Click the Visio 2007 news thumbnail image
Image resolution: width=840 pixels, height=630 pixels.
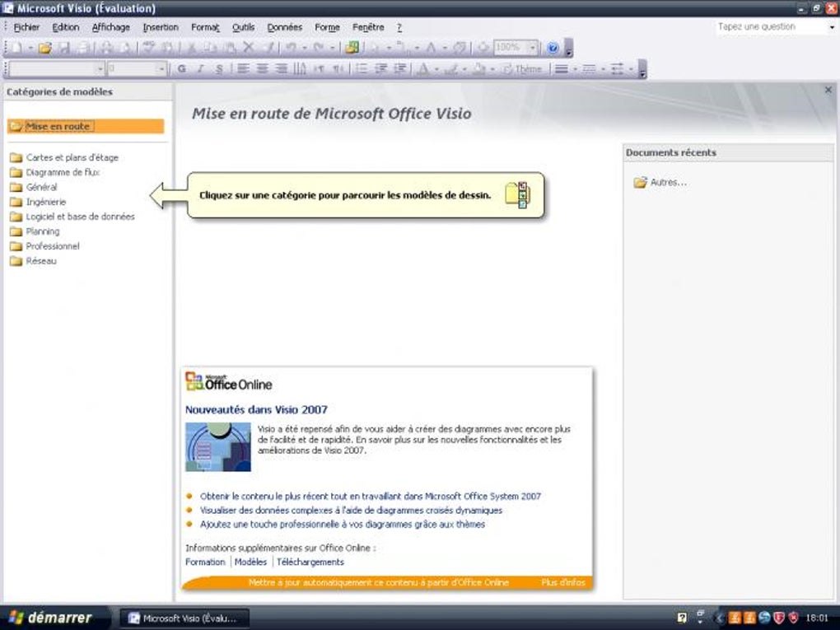pos(218,447)
